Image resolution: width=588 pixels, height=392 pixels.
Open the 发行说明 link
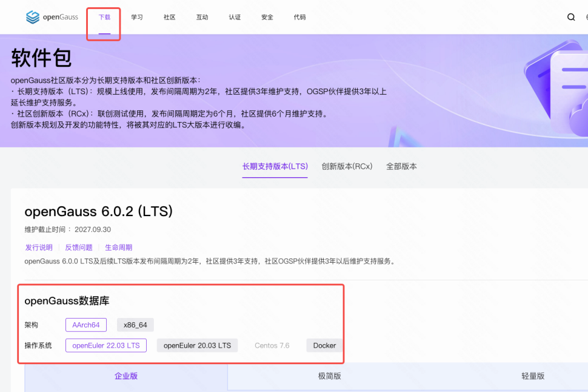[x=39, y=248]
